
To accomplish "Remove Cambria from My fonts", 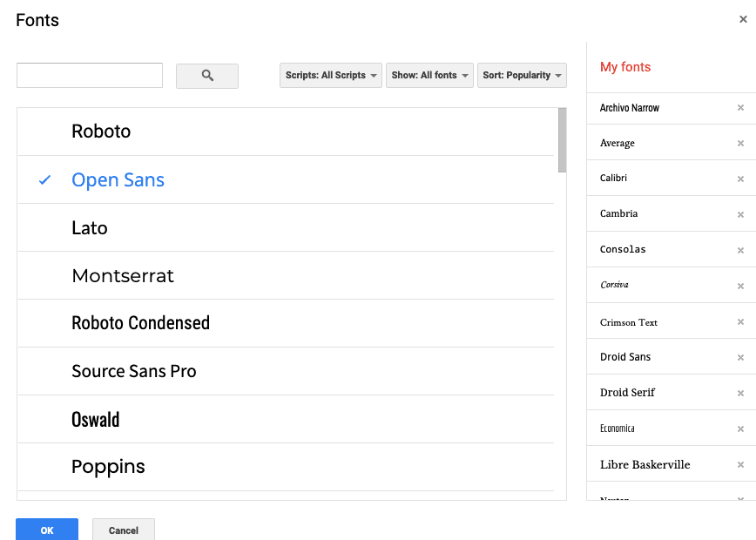I will coord(740,214).
